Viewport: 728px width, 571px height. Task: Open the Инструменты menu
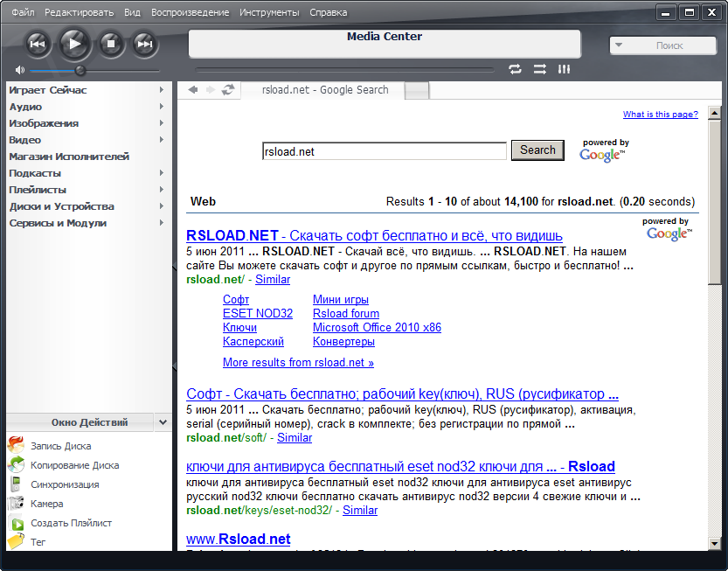[269, 12]
